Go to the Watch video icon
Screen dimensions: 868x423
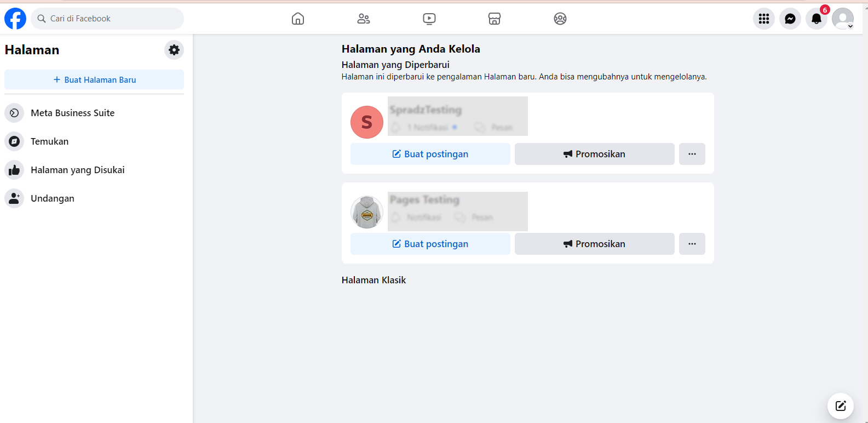click(429, 19)
